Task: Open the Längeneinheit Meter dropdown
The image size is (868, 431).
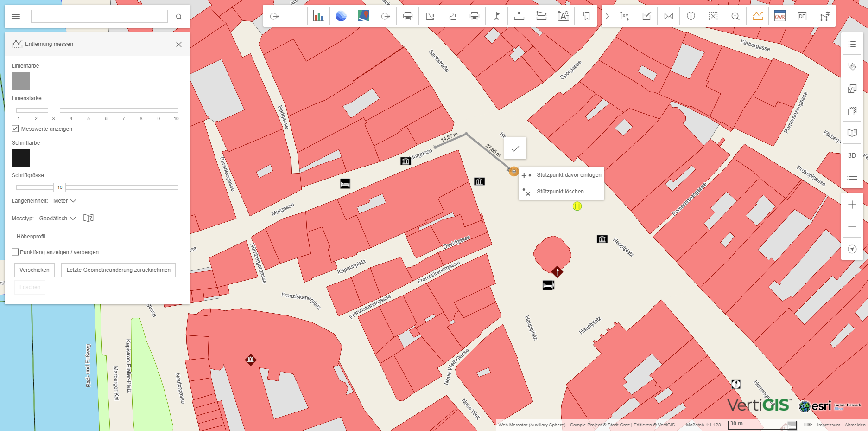Action: (64, 201)
